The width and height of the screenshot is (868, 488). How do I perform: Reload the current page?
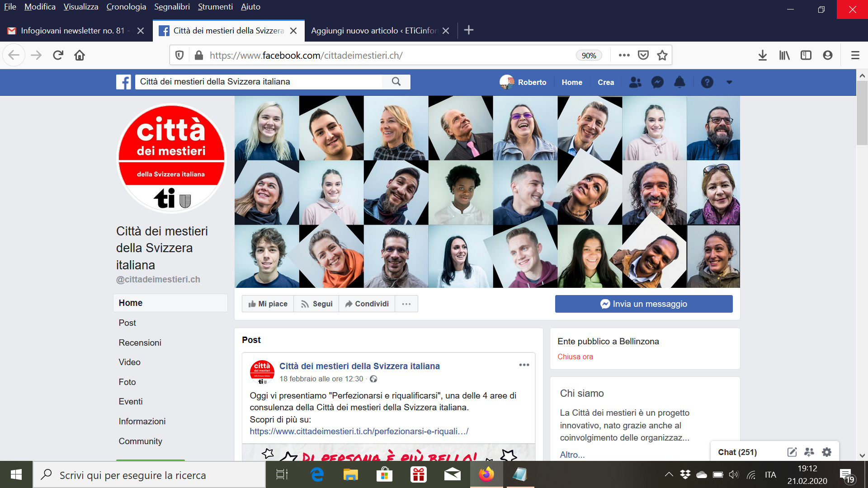(x=58, y=55)
